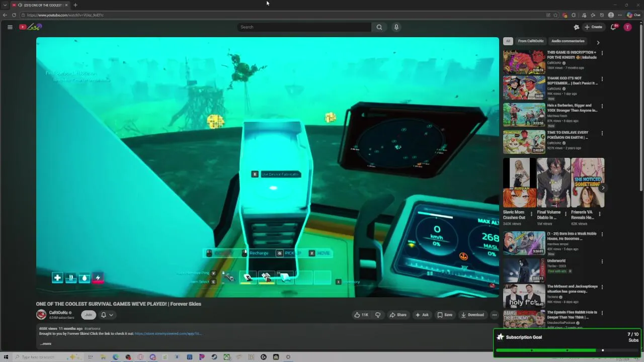Open the Ask AI button

coord(422,315)
